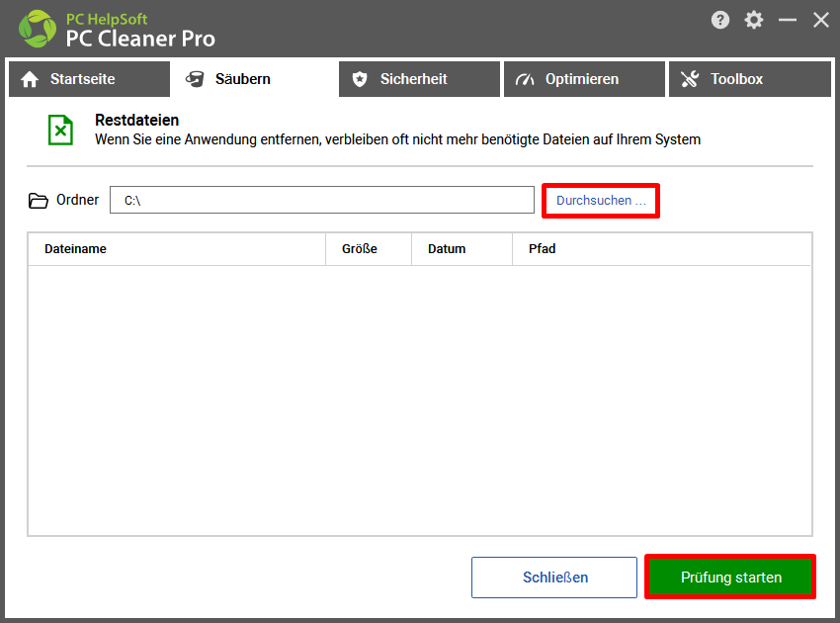Click the Durchsuchen button

click(601, 201)
